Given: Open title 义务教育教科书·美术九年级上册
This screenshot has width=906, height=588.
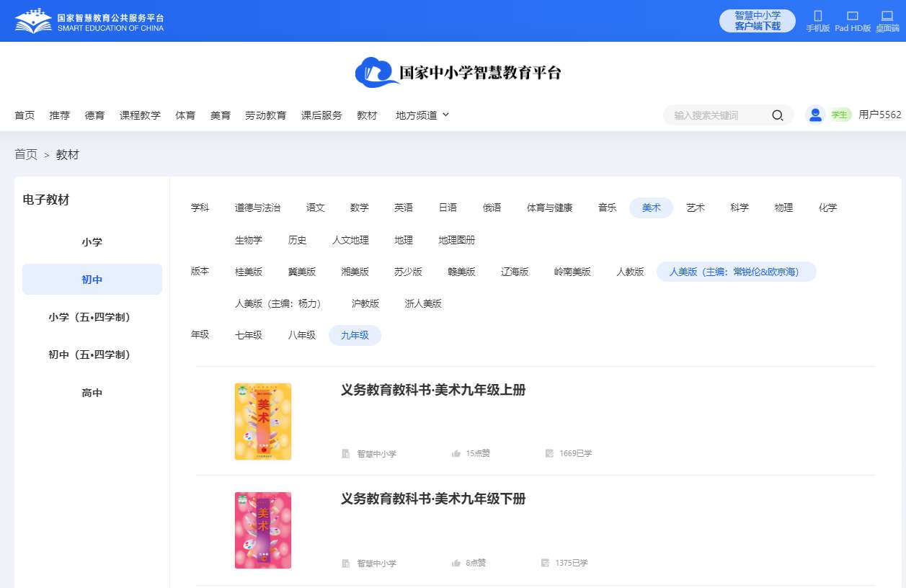Looking at the screenshot, I should [x=433, y=390].
